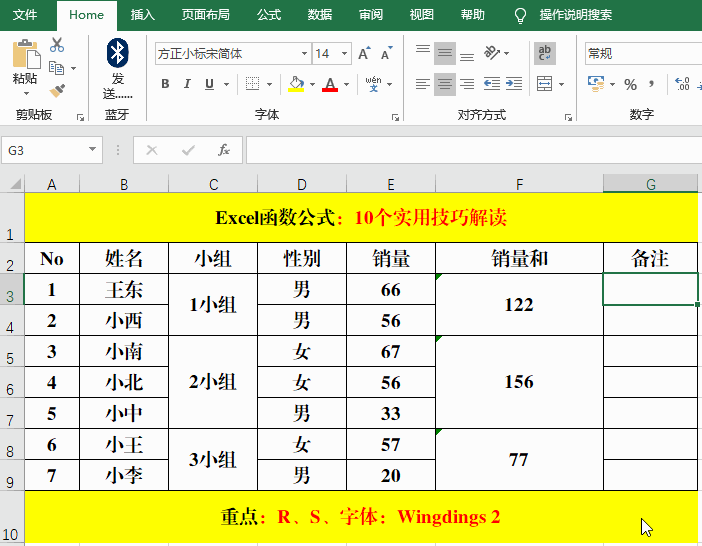
Task: Increase indent icon
Action: click(514, 84)
